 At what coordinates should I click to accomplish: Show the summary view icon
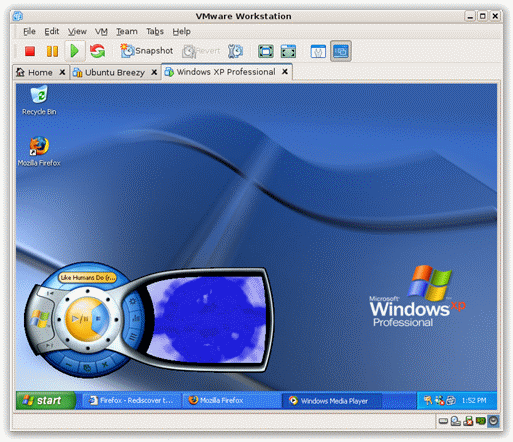318,51
